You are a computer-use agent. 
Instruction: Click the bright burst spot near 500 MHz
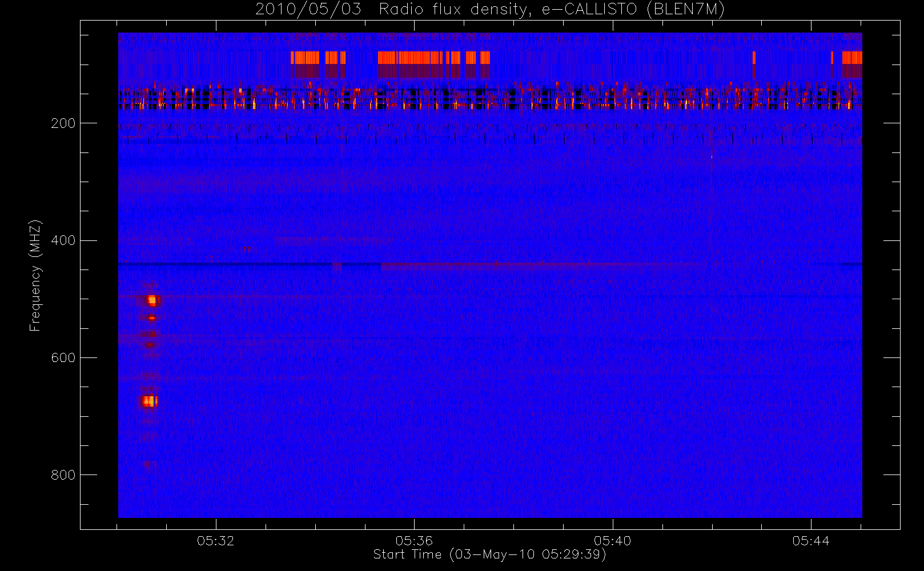pyautogui.click(x=152, y=300)
